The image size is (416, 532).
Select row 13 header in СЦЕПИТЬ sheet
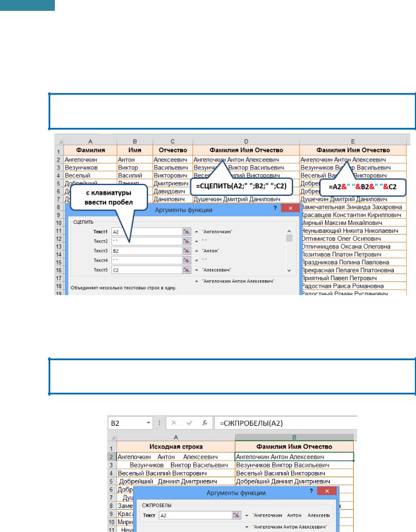coord(59,247)
